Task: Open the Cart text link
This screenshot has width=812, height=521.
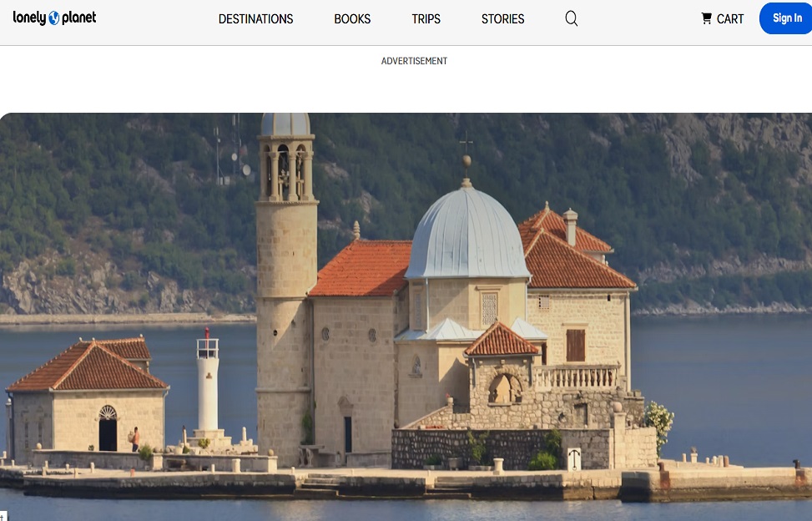Action: click(x=730, y=18)
